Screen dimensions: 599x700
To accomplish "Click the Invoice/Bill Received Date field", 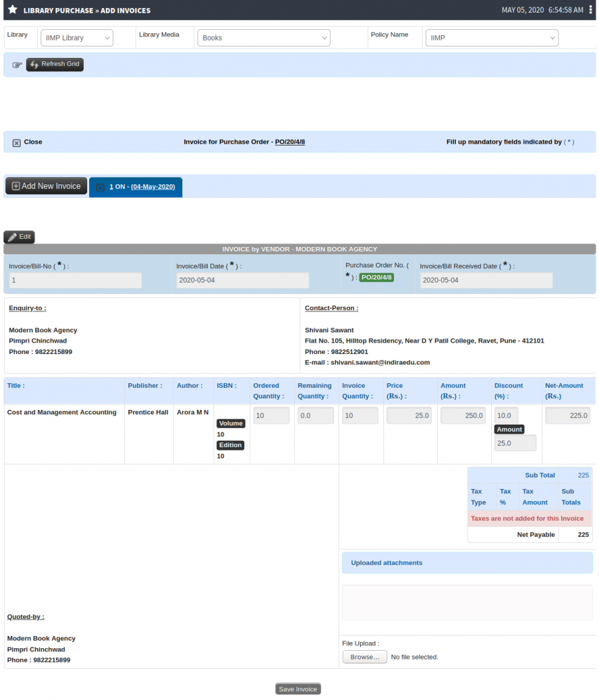I will 486,280.
